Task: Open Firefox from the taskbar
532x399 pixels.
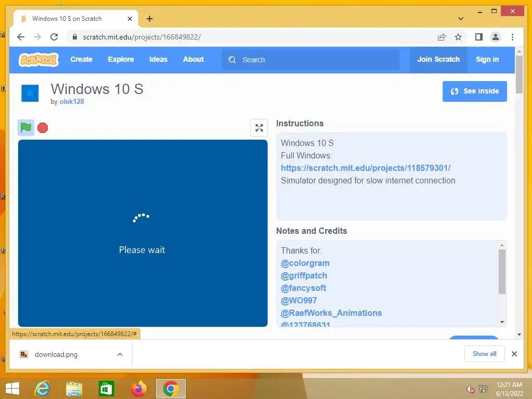Action: tap(138, 389)
